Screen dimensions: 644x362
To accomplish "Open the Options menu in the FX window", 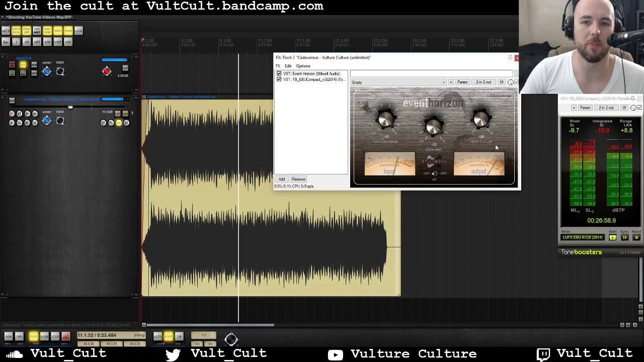I will (303, 66).
